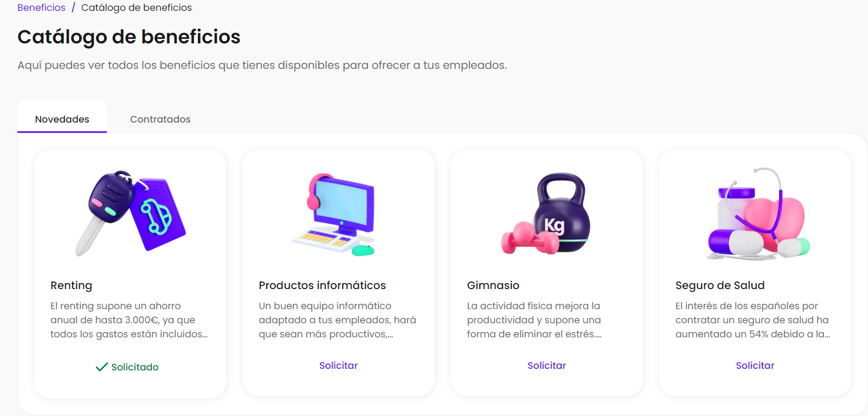Click the green checkmark next to Solicitado
868x416 pixels.
pyautogui.click(x=101, y=367)
